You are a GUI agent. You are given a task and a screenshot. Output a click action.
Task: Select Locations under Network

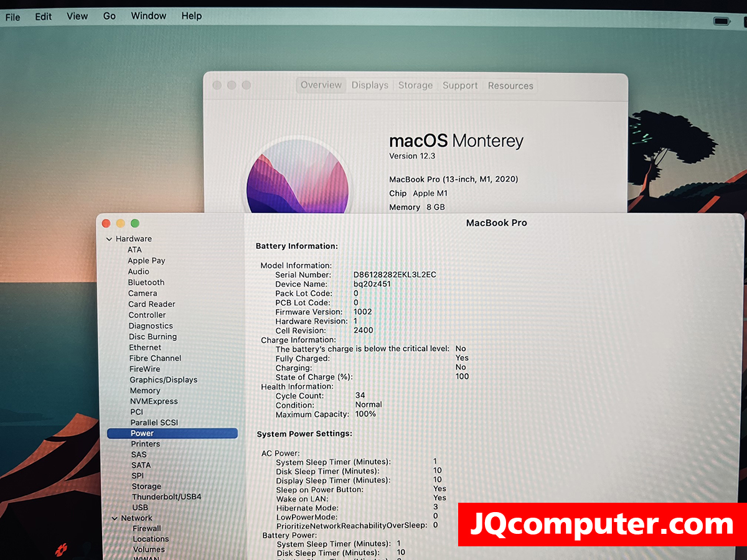pyautogui.click(x=151, y=539)
